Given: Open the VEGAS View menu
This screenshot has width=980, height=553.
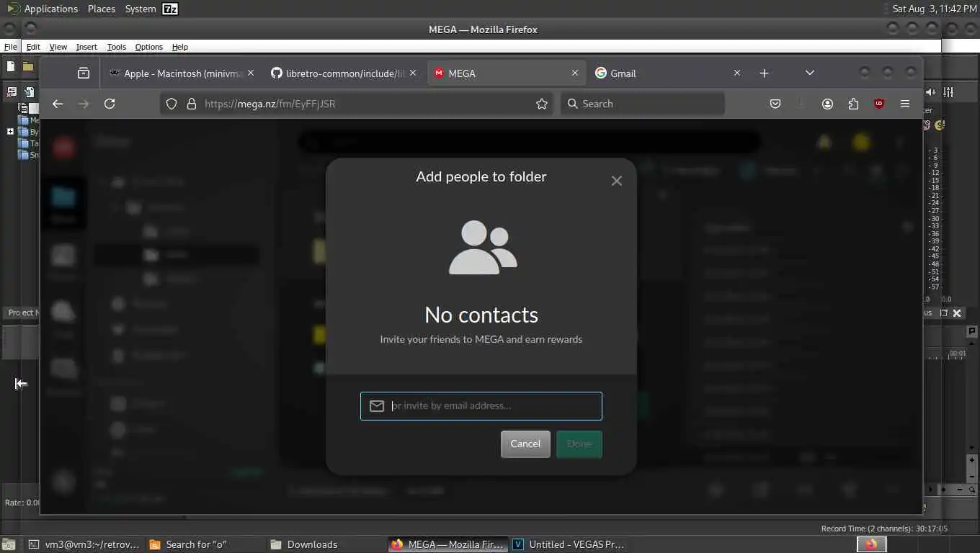Looking at the screenshot, I should pyautogui.click(x=58, y=47).
